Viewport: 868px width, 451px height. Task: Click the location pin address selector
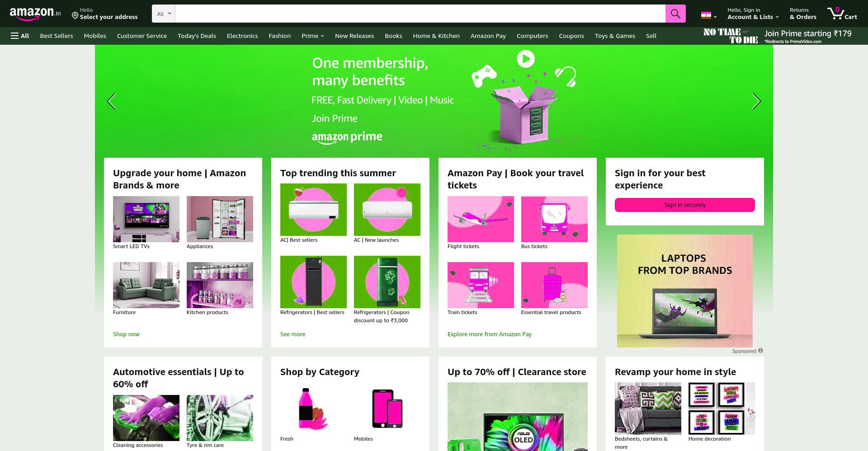tap(105, 14)
